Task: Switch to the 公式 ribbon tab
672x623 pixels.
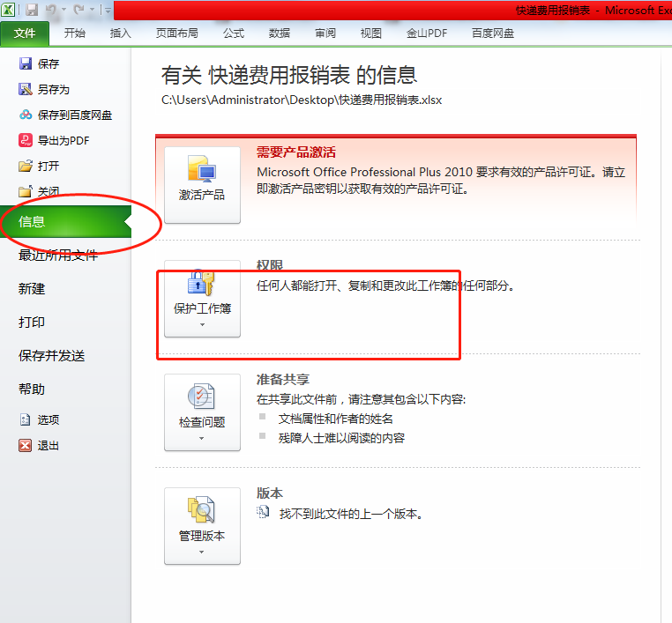Action: 234,33
